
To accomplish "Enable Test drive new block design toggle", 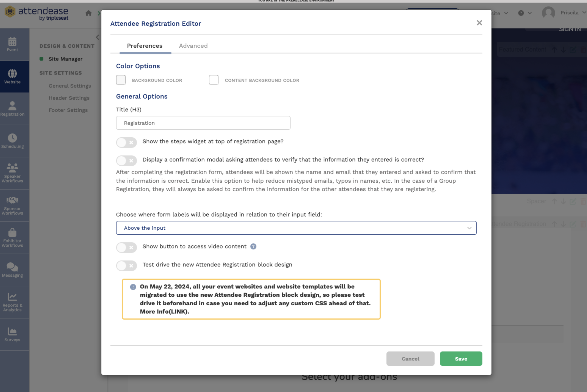I will (x=126, y=265).
